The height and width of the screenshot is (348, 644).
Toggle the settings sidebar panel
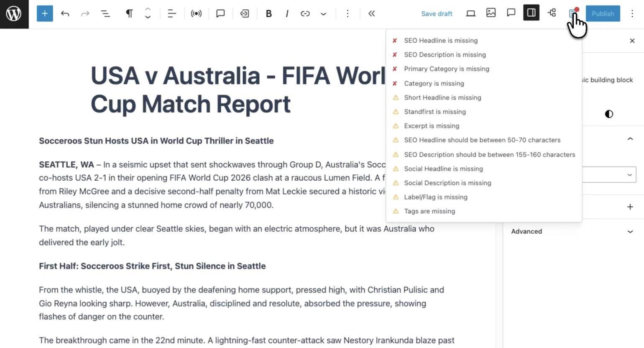531,13
